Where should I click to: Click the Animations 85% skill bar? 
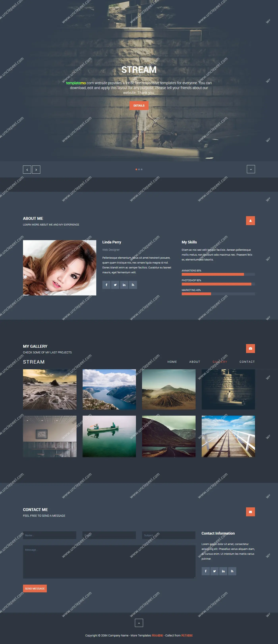218,274
